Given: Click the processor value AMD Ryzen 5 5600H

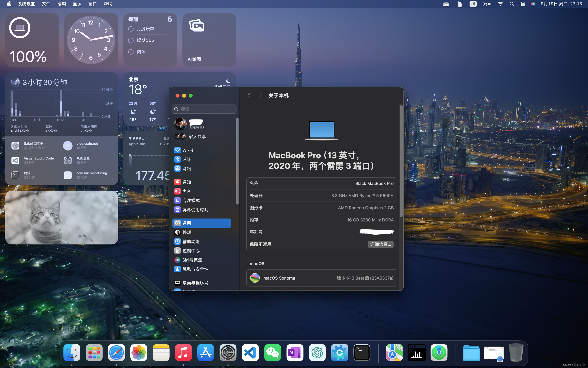Looking at the screenshot, I should click(x=362, y=196).
